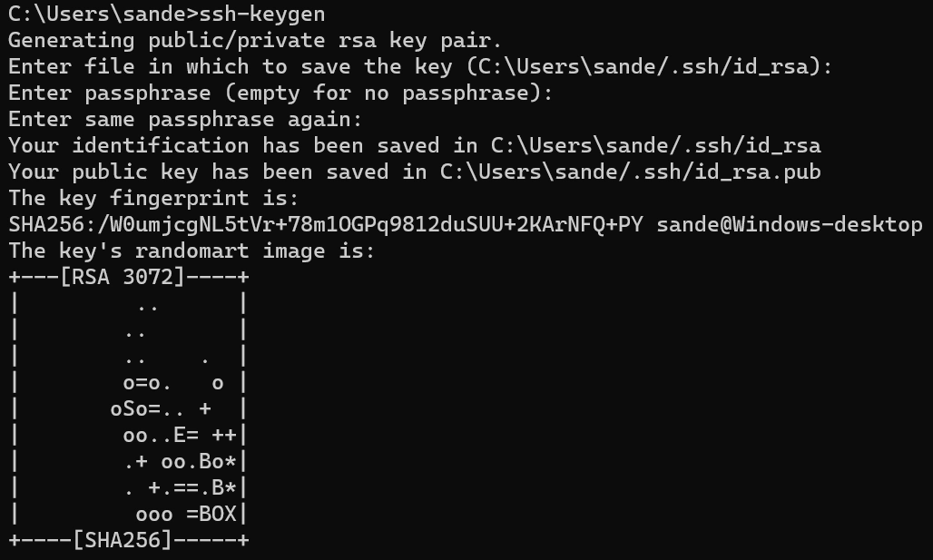Click the id_rsa.pub public key path

tap(631, 172)
